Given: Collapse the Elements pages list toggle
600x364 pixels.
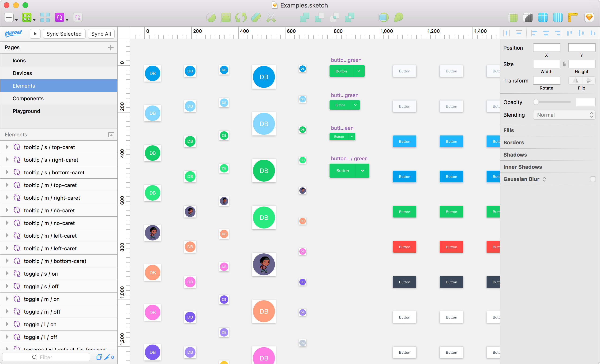Looking at the screenshot, I should [x=111, y=135].
